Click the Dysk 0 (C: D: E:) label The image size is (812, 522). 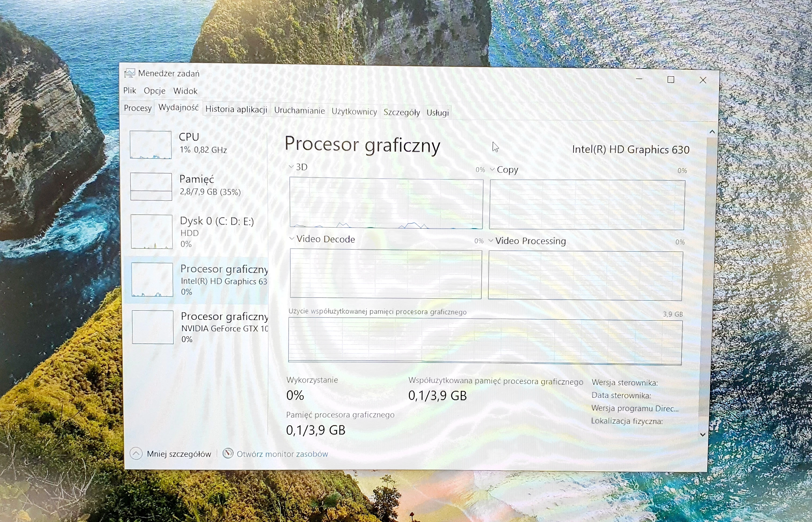(217, 221)
